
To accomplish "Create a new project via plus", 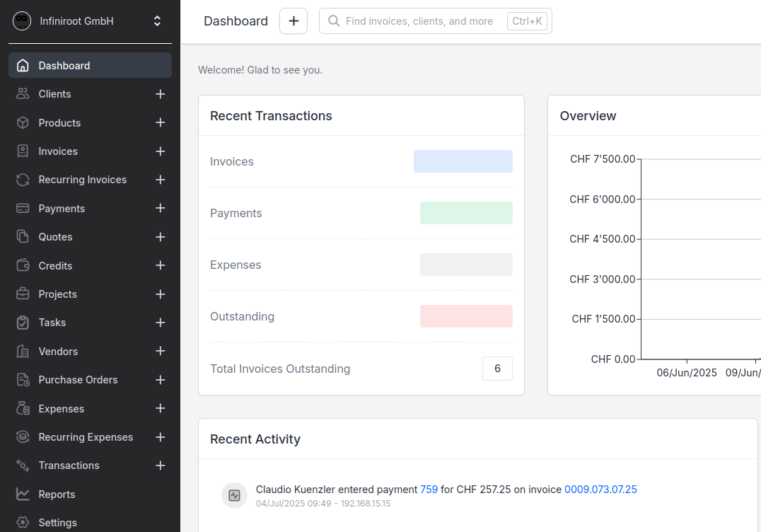I will [160, 294].
